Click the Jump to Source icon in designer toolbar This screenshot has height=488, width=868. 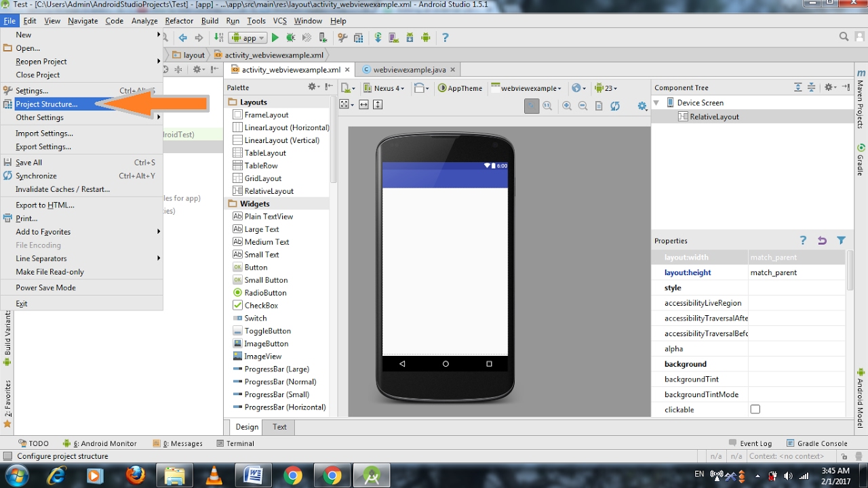click(x=599, y=106)
